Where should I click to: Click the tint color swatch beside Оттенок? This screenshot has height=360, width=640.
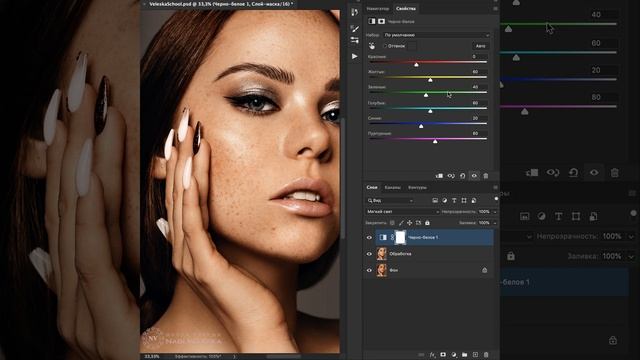412,46
